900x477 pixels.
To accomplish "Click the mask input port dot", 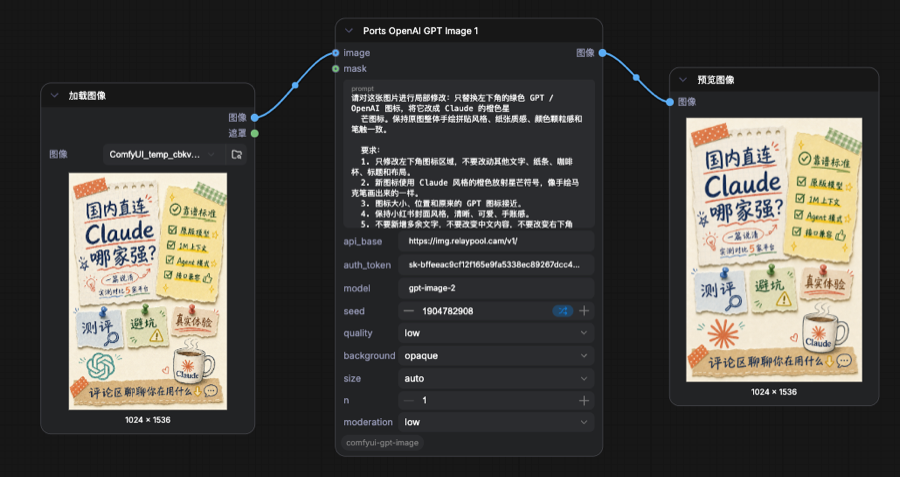I will point(336,69).
